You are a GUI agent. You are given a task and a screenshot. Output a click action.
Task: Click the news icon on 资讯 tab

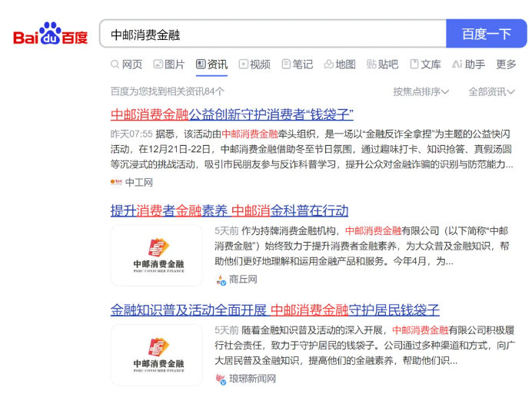click(201, 64)
